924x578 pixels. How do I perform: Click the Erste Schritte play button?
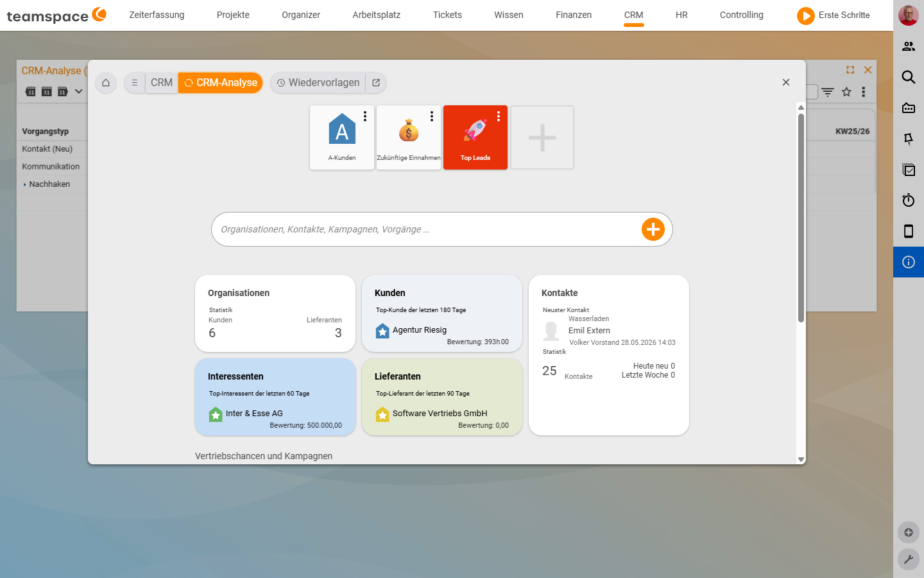point(805,15)
